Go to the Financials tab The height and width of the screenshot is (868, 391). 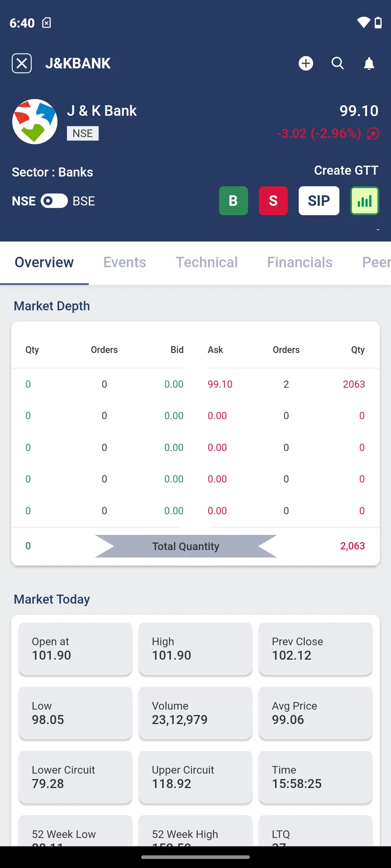[x=300, y=263]
